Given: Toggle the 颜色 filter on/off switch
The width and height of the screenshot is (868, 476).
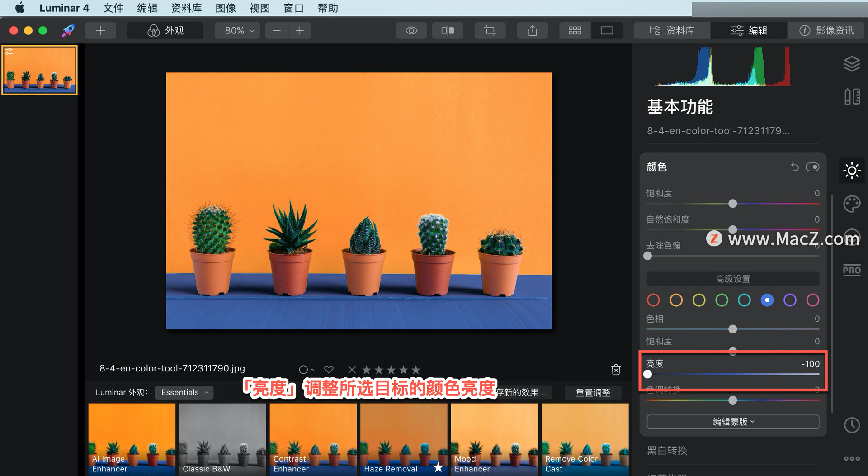Looking at the screenshot, I should [812, 167].
